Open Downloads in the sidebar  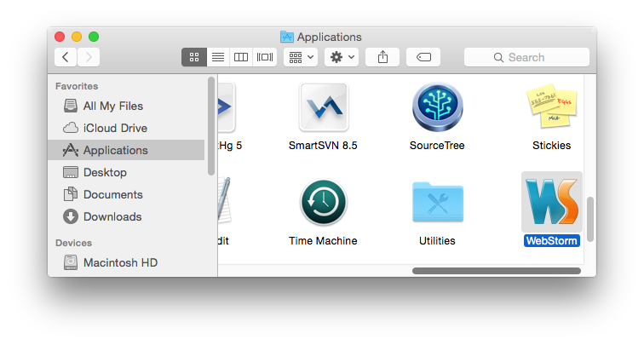pyautogui.click(x=126, y=217)
